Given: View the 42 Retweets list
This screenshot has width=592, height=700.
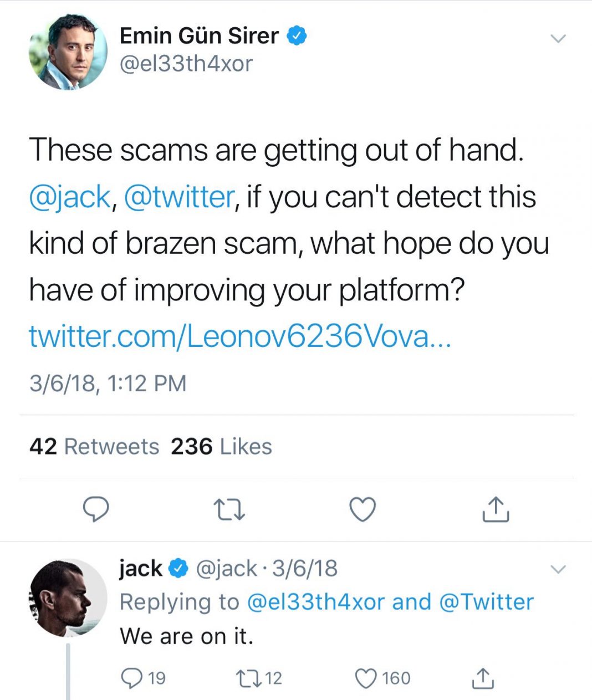Looking at the screenshot, I should [94, 446].
